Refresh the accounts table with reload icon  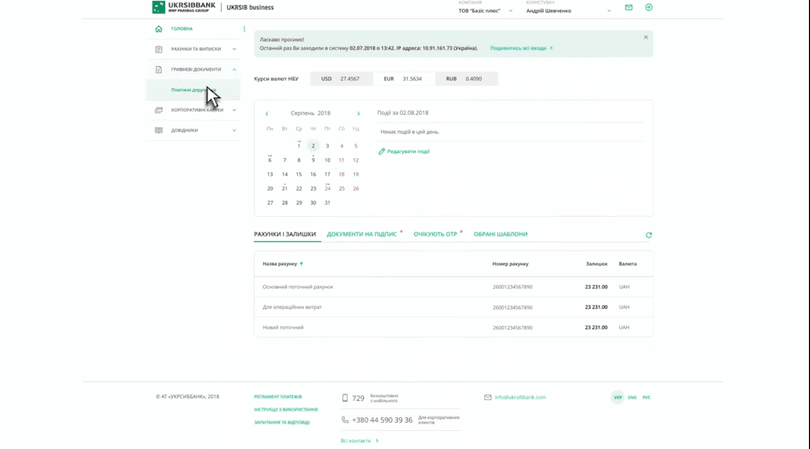click(648, 235)
